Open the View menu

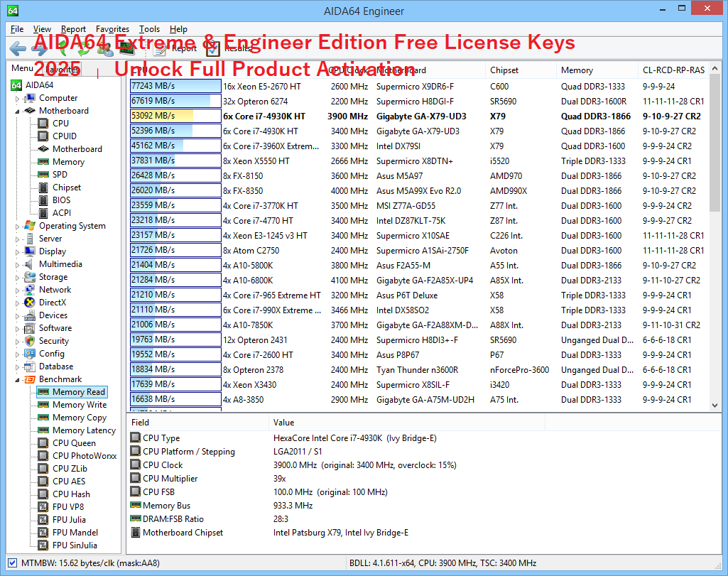click(x=42, y=29)
